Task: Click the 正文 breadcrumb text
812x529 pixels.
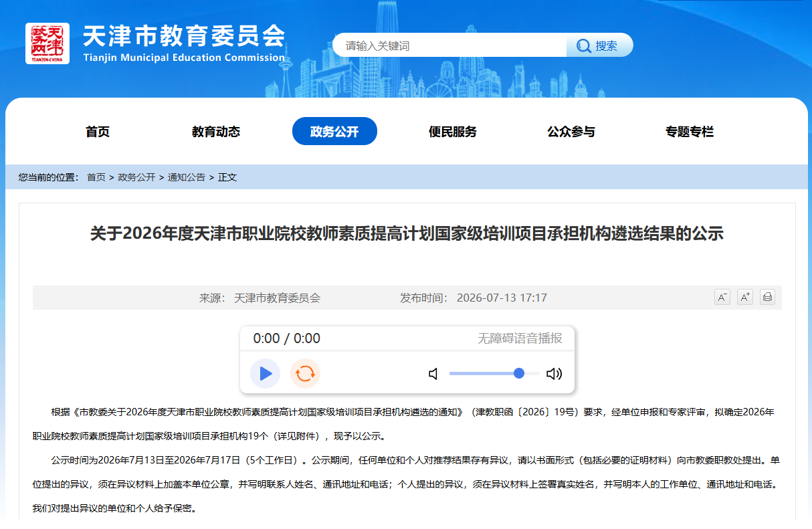Action: [227, 177]
